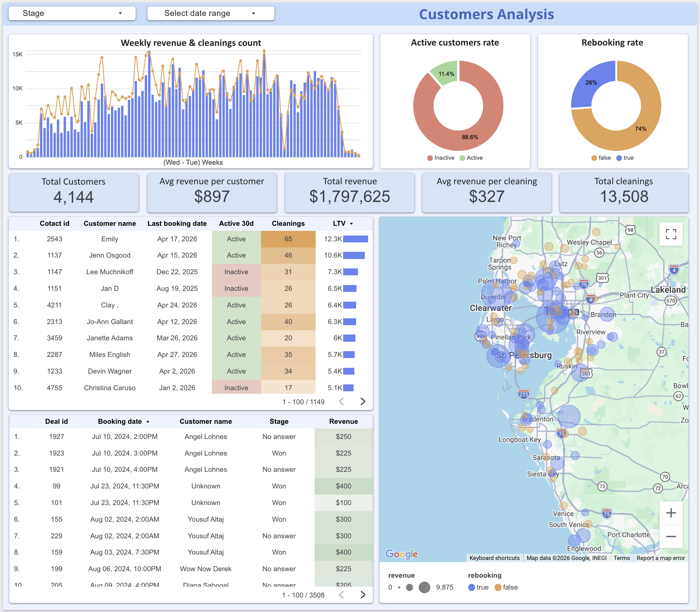The height and width of the screenshot is (612, 700).
Task: Click deal id 229 cell
Action: [x=56, y=536]
